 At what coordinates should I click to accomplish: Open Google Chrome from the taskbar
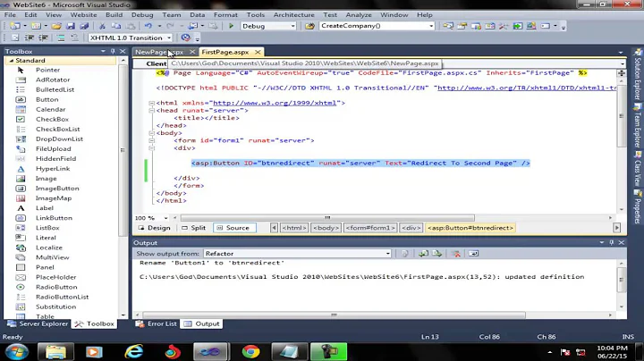point(250,351)
